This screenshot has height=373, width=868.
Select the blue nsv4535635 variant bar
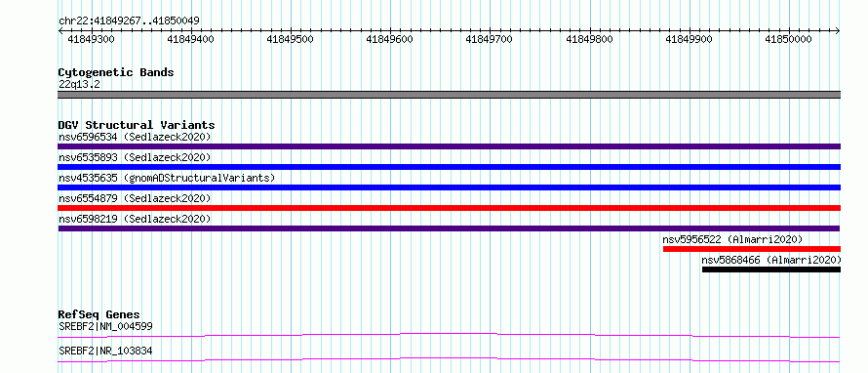(449, 187)
